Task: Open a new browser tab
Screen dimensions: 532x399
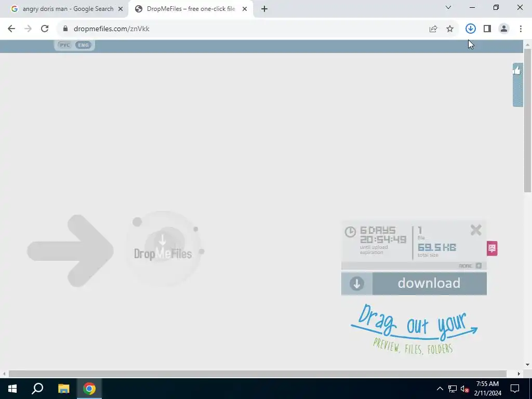Action: [x=264, y=9]
